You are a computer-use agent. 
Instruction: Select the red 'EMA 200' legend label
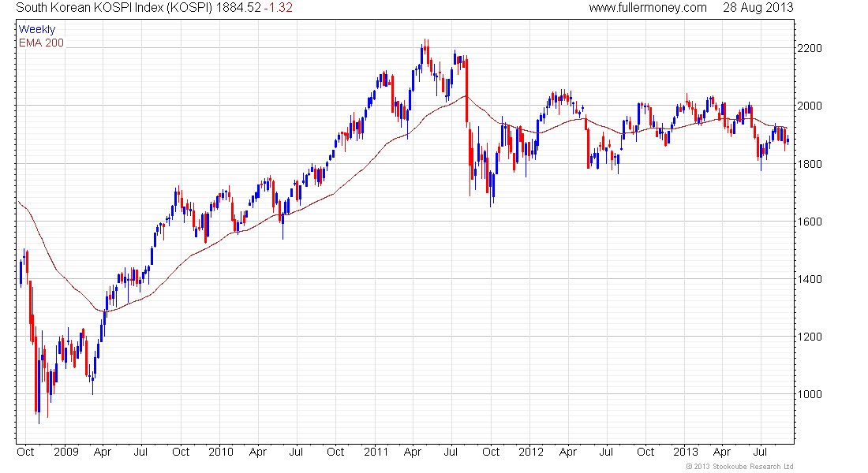pyautogui.click(x=42, y=43)
